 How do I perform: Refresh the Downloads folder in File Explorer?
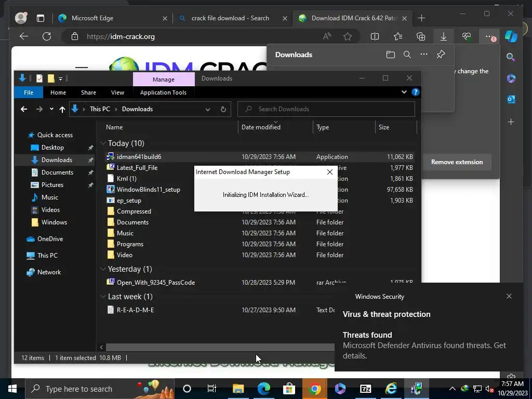tap(223, 109)
